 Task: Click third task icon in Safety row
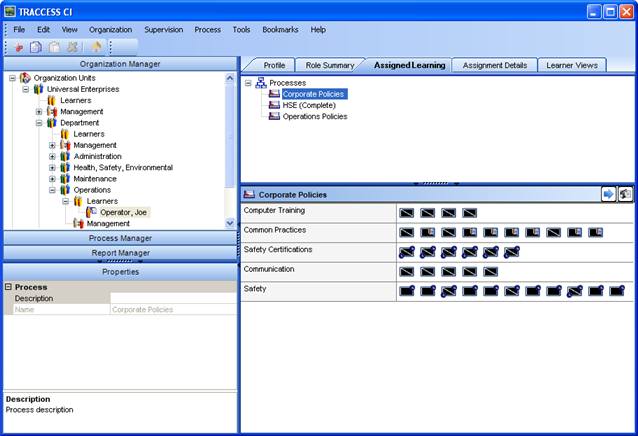pos(448,291)
